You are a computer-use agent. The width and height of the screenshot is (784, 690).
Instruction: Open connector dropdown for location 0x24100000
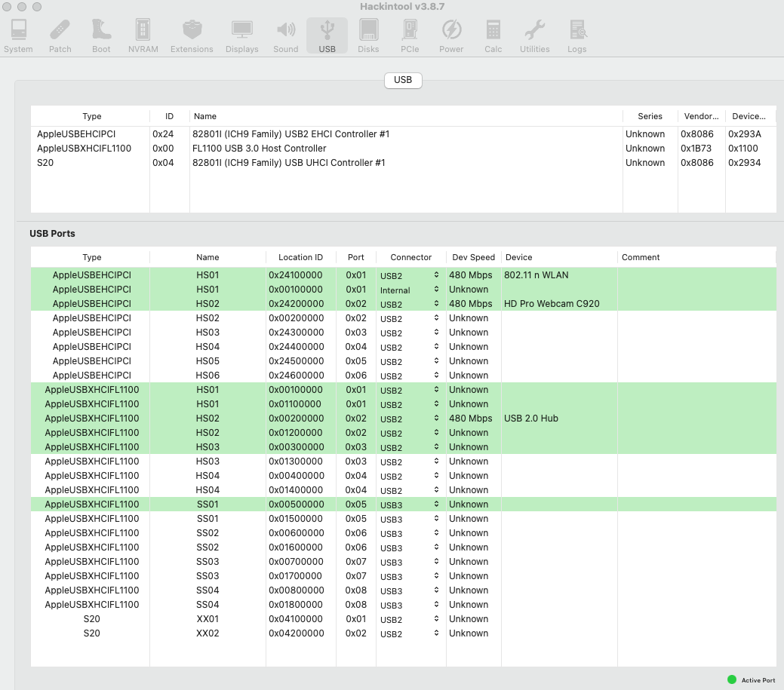point(410,275)
